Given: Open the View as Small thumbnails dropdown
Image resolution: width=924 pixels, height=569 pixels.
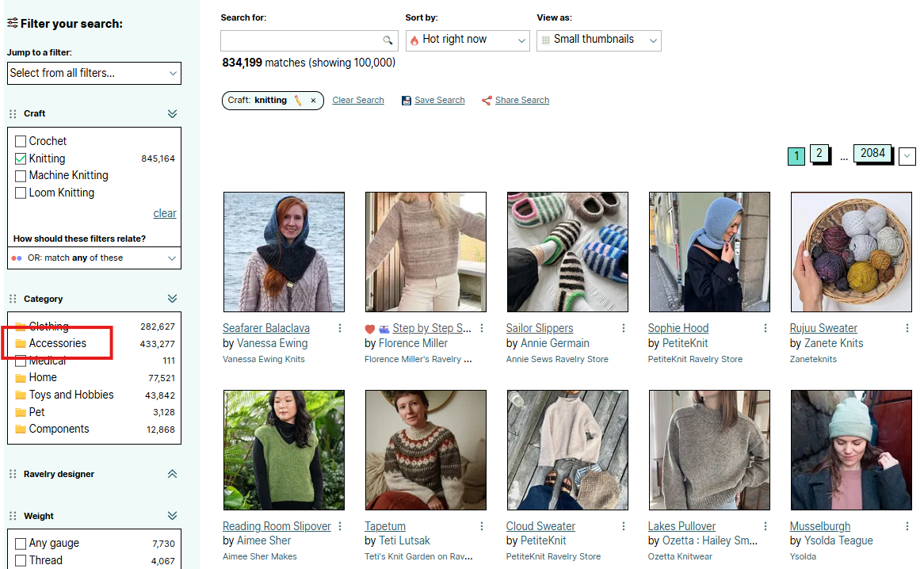Looking at the screenshot, I should (598, 40).
